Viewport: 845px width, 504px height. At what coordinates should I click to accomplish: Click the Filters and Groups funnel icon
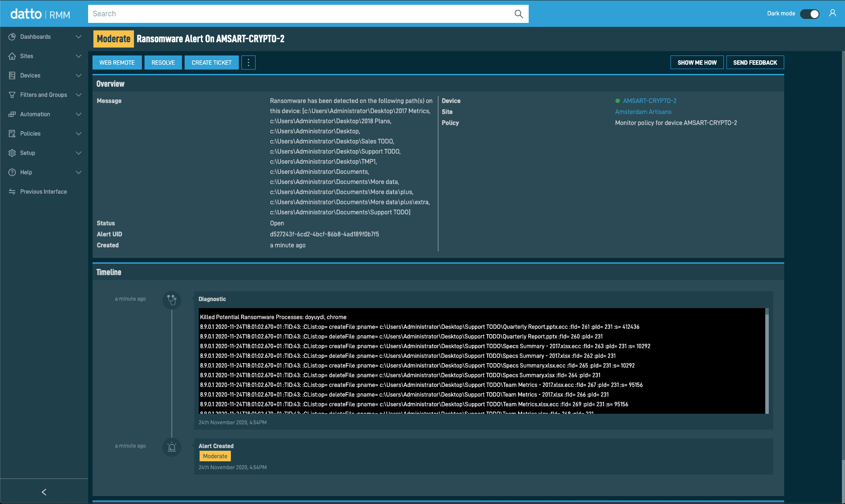point(12,95)
